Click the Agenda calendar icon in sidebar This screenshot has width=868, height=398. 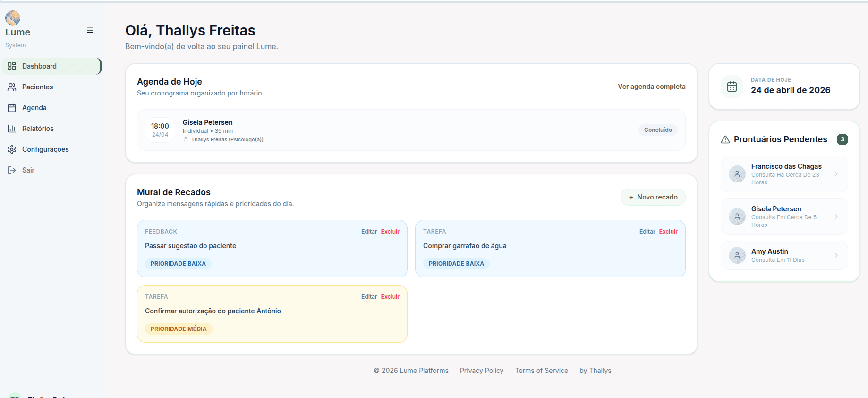tap(12, 108)
